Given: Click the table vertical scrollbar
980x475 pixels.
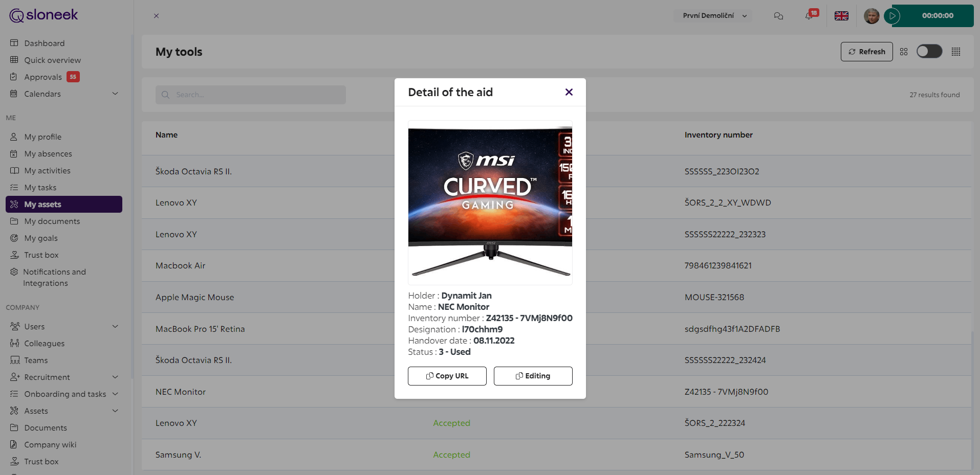Looking at the screenshot, I should (x=973, y=400).
